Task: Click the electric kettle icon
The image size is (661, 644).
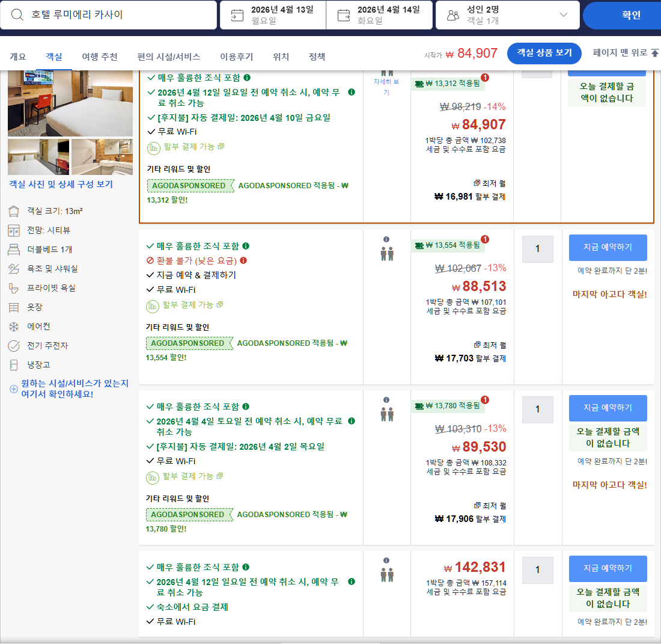Action: click(14, 346)
